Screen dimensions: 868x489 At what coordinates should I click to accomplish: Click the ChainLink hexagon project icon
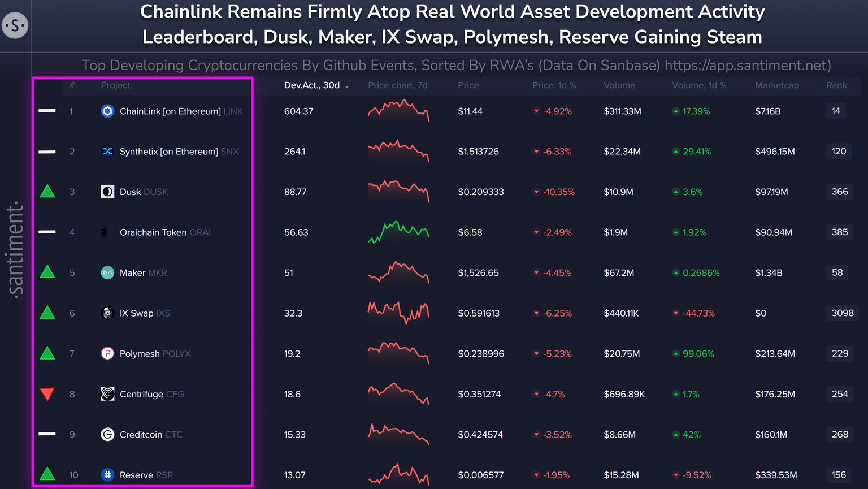click(107, 111)
